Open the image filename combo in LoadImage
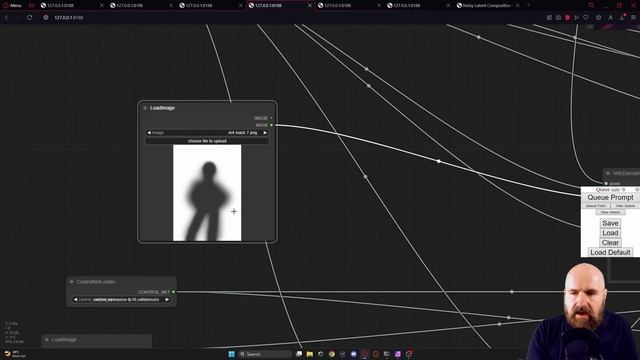This screenshot has width=640, height=360. pyautogui.click(x=207, y=133)
